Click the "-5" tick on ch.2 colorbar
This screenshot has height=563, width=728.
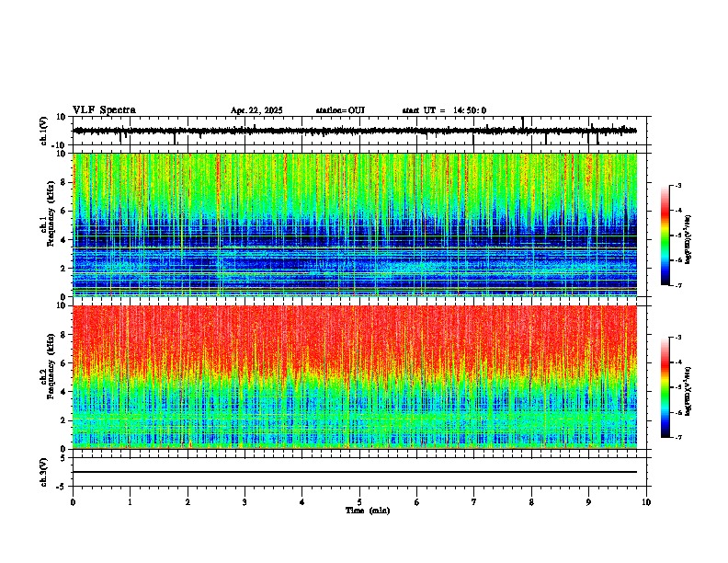click(677, 387)
